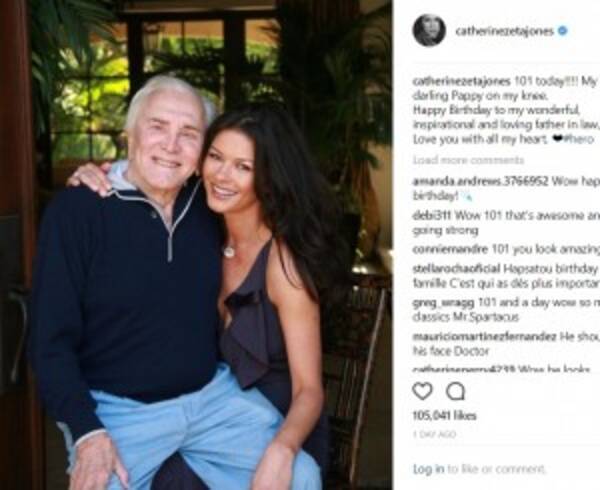Open catherinezetajones profile from the header username
This screenshot has height=490, width=600.
[505, 31]
